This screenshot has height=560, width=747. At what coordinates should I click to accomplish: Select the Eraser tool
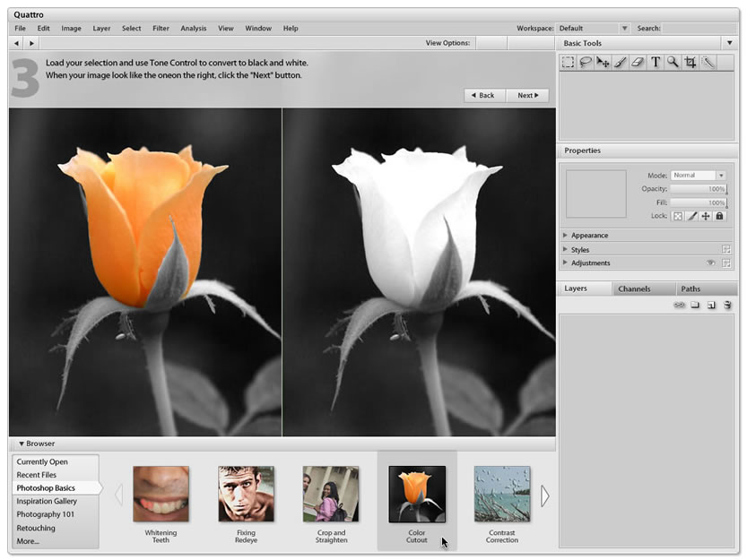point(638,63)
